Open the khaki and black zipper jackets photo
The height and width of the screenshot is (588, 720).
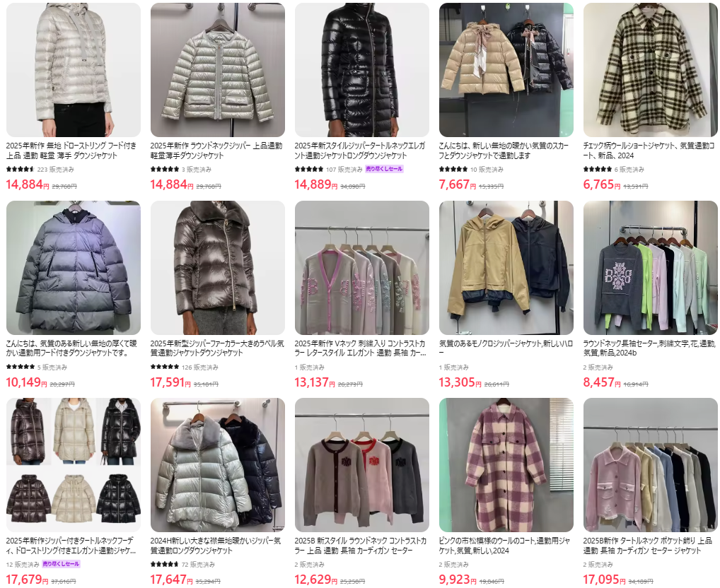point(506,267)
